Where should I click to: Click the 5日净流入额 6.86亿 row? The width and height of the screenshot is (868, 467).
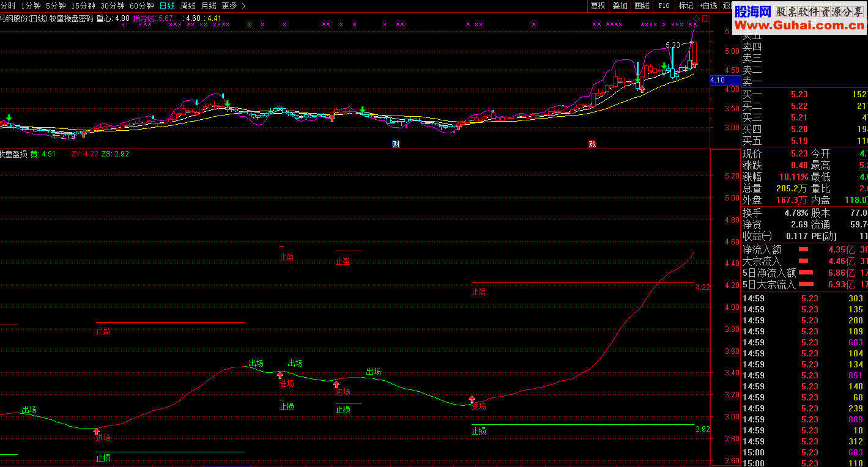tap(804, 273)
